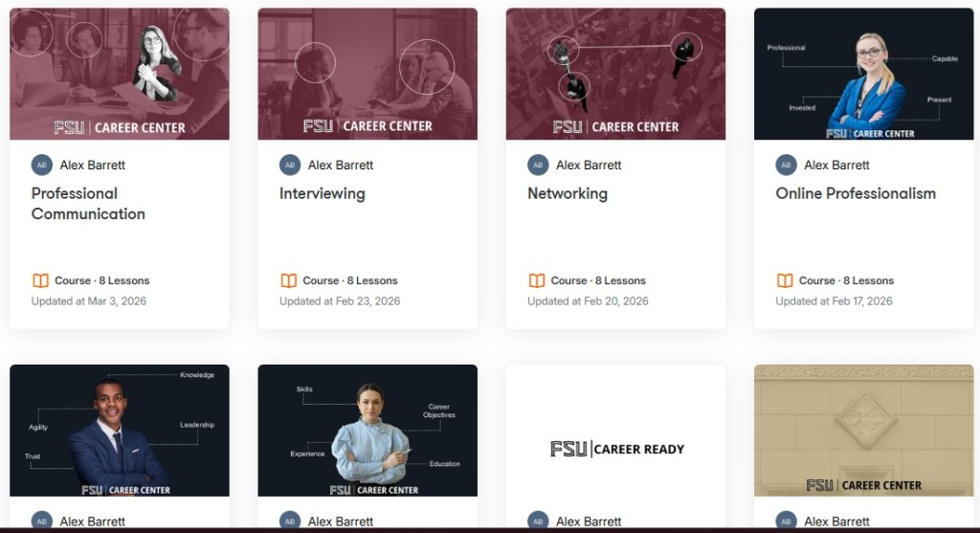Click the book icon on Networking card
The width and height of the screenshot is (980, 533).
[537, 280]
